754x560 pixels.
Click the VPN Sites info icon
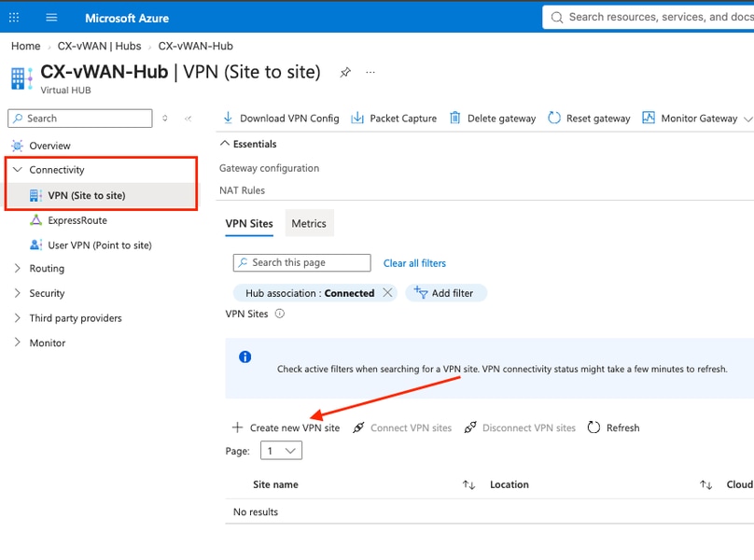coord(280,314)
